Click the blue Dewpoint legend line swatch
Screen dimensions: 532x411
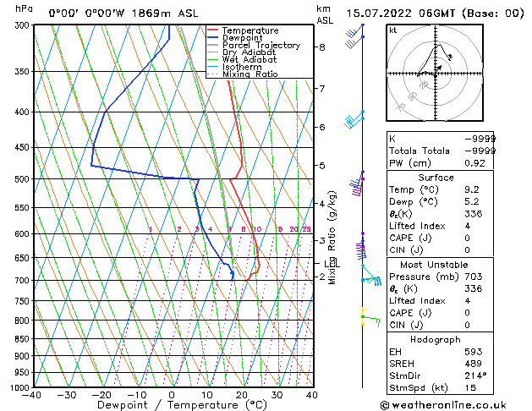(212, 37)
